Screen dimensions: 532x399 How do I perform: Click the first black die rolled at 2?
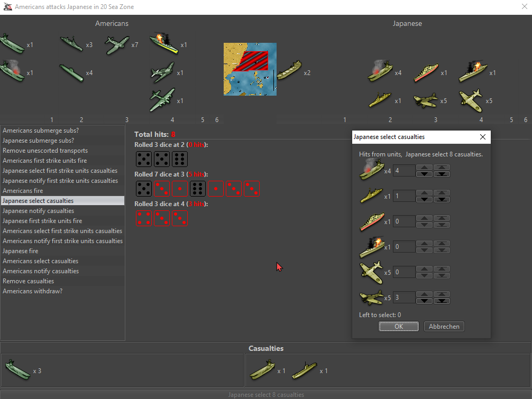[144, 159]
